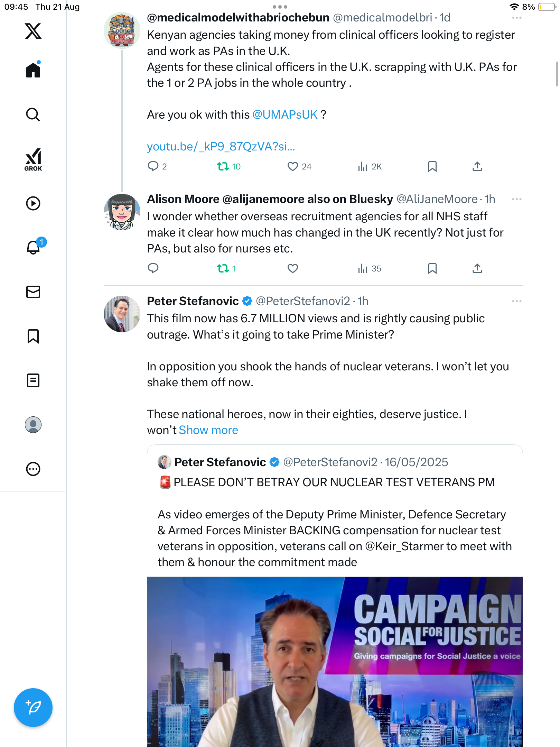Open Notifications bell with one alert
560x747 pixels.
pos(34,247)
